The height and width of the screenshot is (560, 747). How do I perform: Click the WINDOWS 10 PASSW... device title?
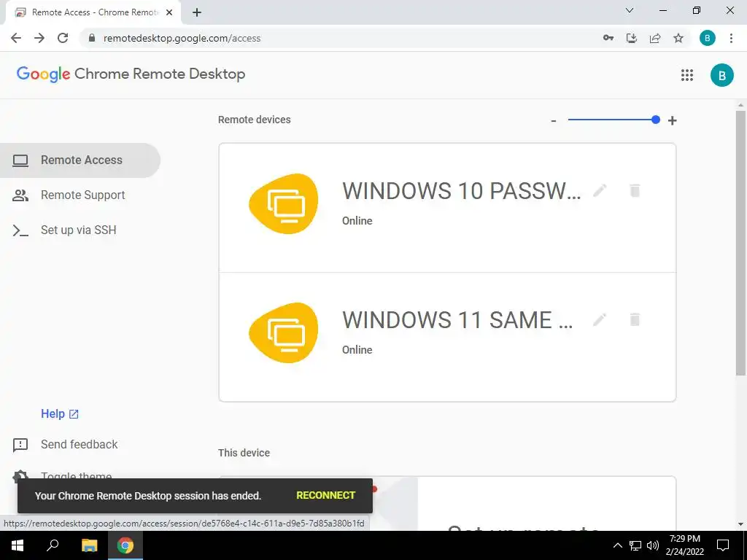[x=461, y=191]
